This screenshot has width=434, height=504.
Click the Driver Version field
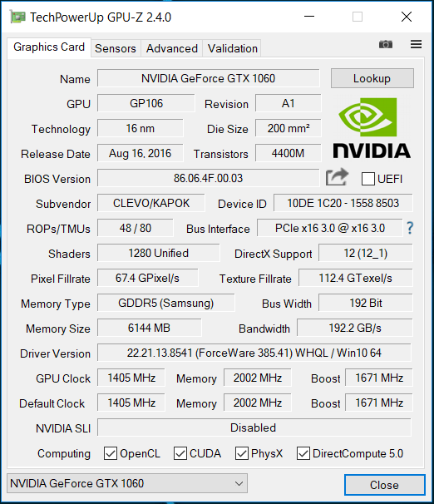coord(254,353)
